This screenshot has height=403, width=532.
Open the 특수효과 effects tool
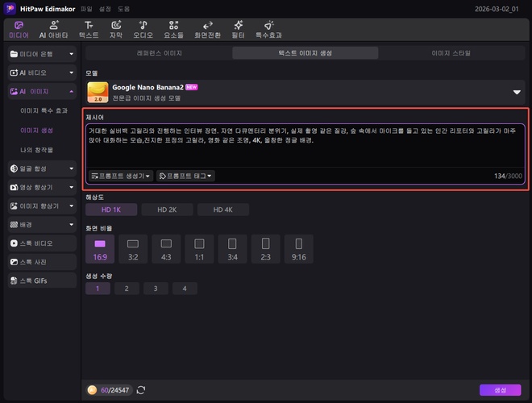click(x=268, y=30)
